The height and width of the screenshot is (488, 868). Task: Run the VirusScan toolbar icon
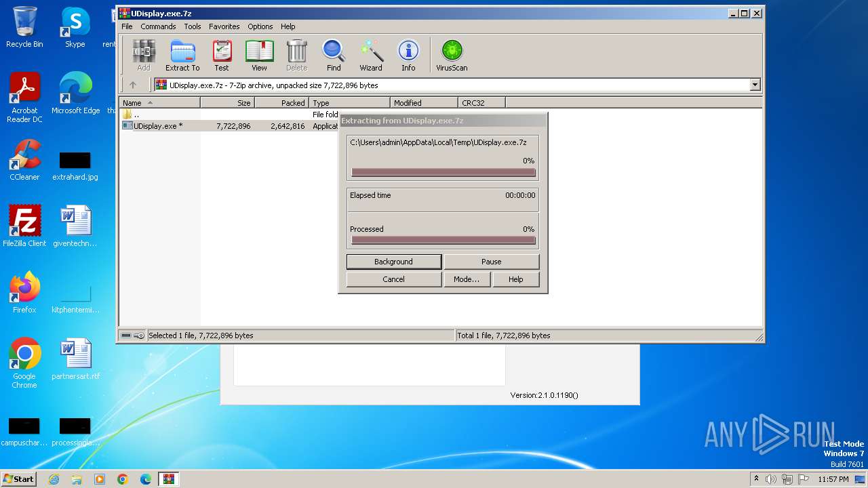point(452,55)
